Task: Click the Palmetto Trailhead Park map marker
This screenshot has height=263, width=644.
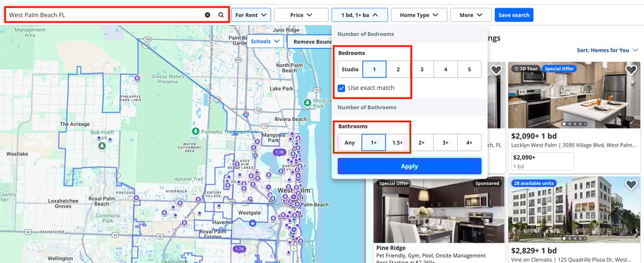Action: (x=196, y=131)
